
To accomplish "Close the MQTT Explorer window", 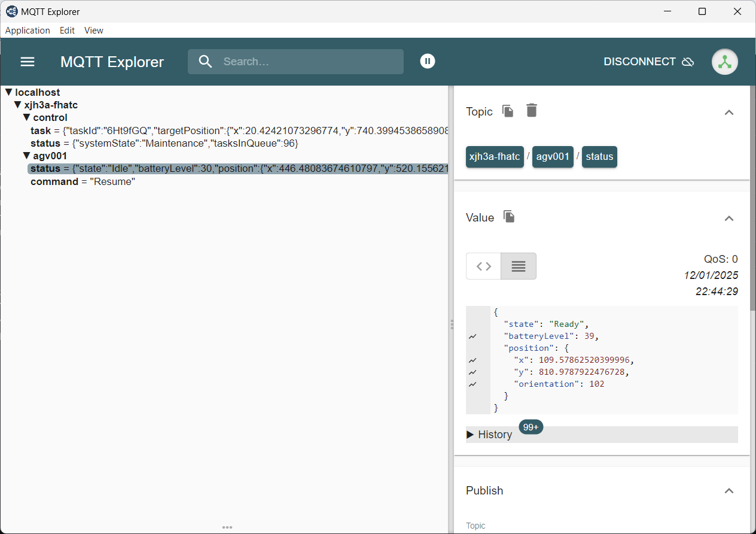I will click(737, 11).
